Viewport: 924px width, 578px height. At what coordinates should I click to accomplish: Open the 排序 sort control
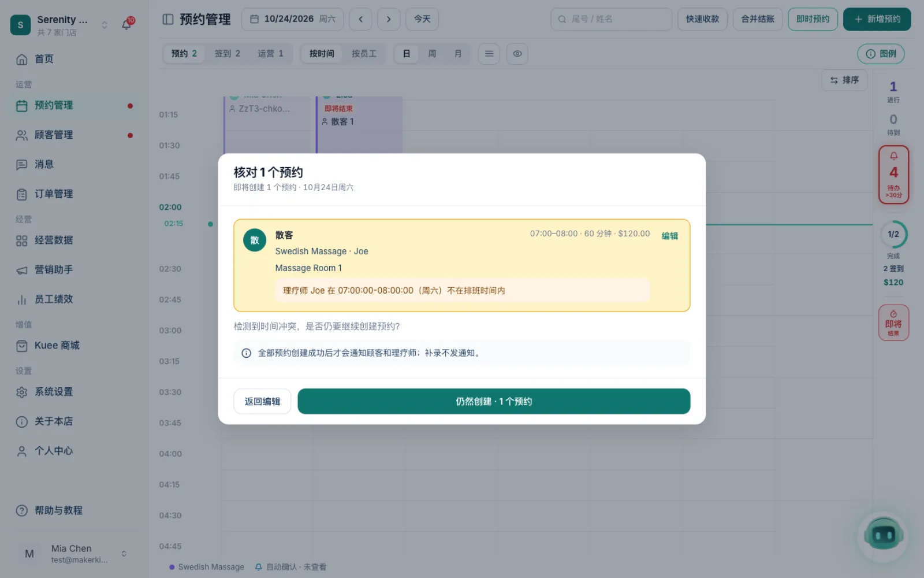tap(844, 80)
